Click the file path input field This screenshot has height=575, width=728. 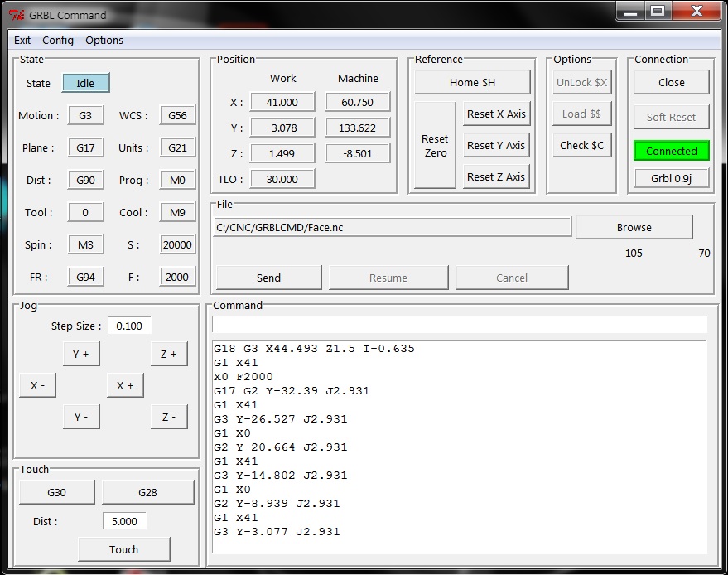point(393,228)
